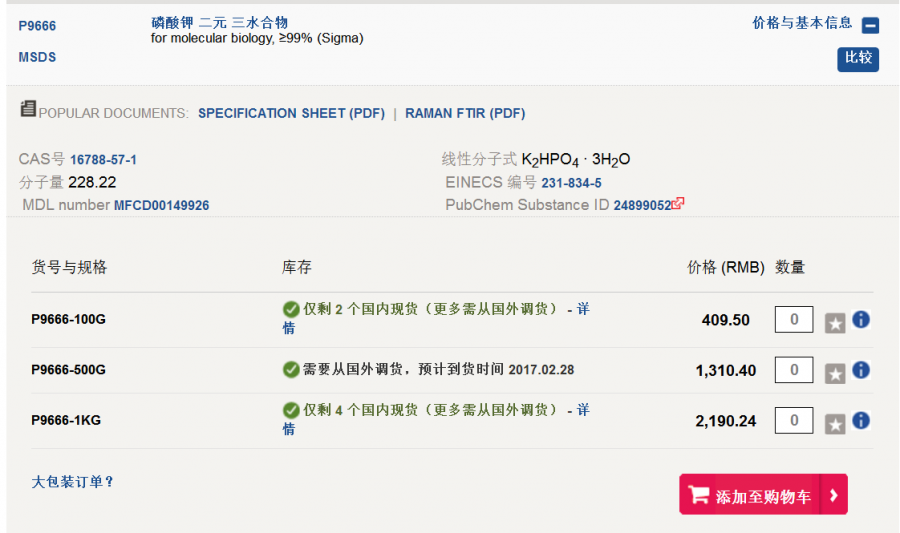The height and width of the screenshot is (533, 900).
Task: Click CAS number 16788-57-1
Action: coord(103,160)
